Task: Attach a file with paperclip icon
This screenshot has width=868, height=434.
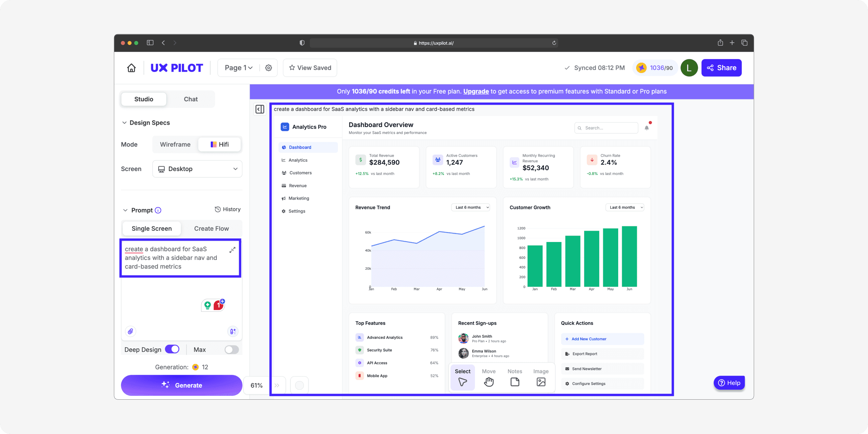Action: pos(131,331)
